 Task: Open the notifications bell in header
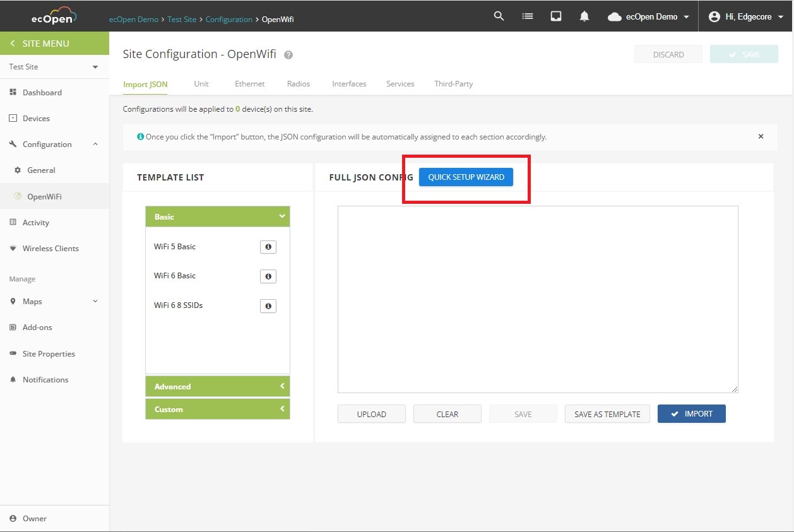tap(584, 16)
